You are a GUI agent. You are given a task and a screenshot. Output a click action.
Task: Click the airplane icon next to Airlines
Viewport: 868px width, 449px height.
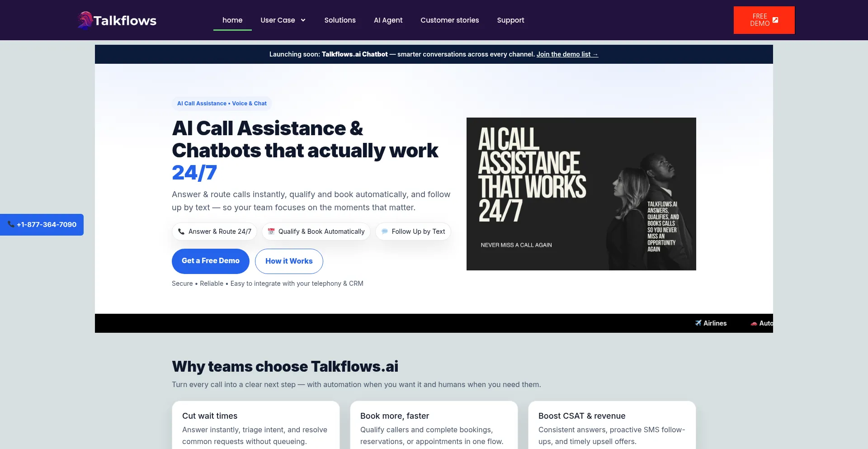tap(698, 323)
